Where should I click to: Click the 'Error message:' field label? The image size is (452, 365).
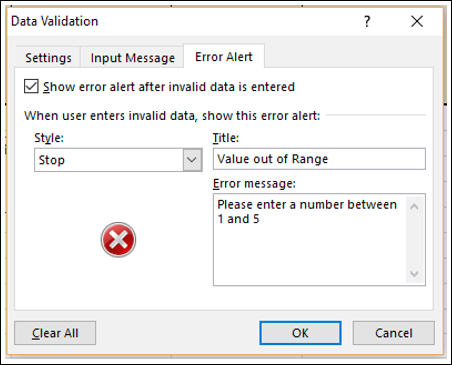[x=254, y=184]
